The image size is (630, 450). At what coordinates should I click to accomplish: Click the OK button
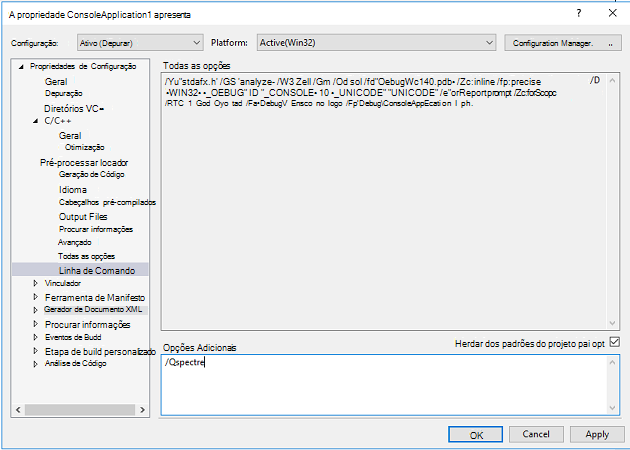[476, 435]
